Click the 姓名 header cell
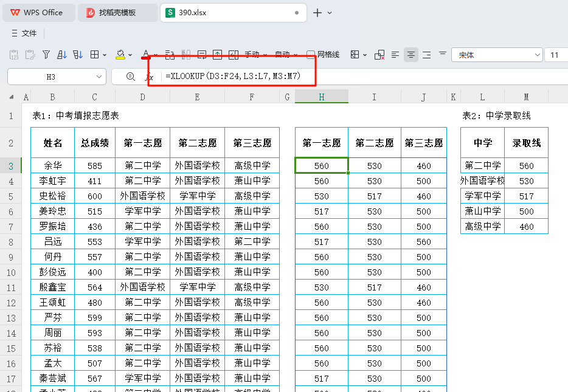This screenshot has width=568, height=392. (x=52, y=143)
